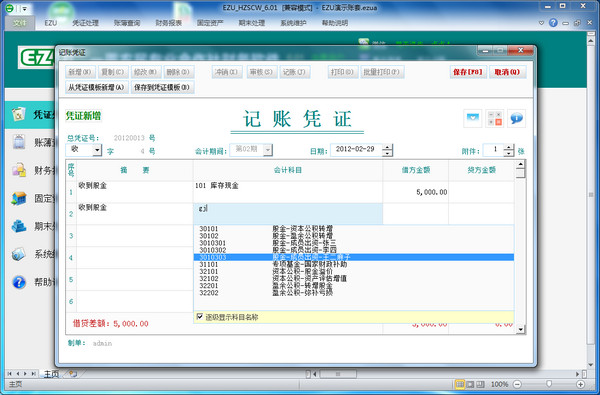Screen dimensions: 600x395
Task: Click the 审核 button in the voucher toolbar
Action: [x=261, y=72]
